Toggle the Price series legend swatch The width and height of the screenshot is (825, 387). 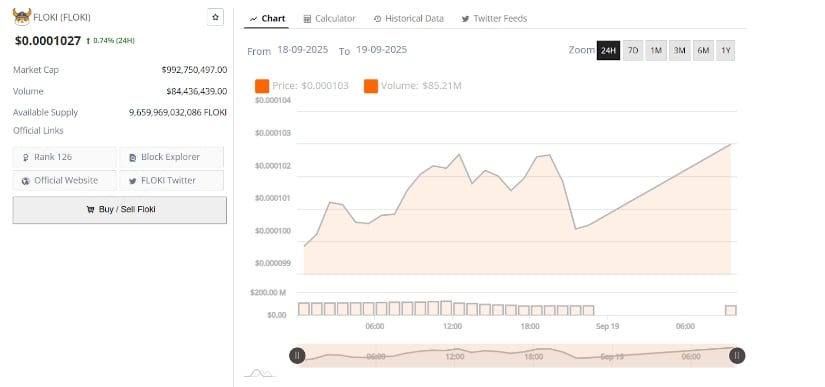[262, 86]
